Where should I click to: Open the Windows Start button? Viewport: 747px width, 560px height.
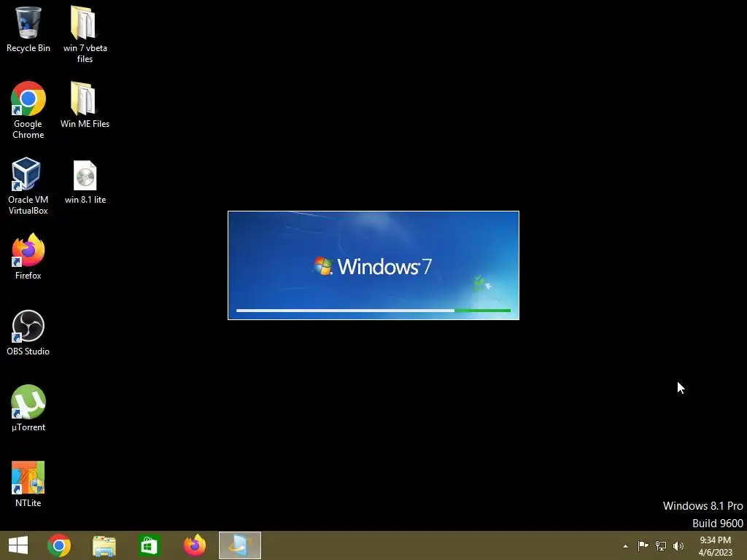point(18,545)
